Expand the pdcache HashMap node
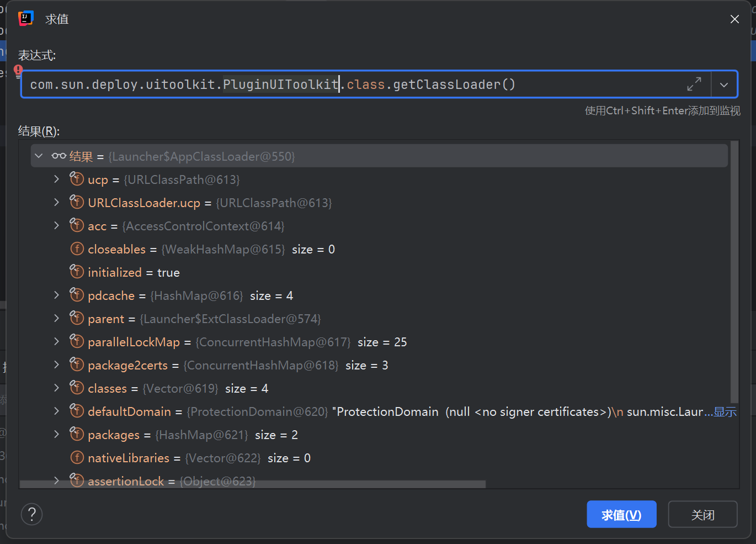The width and height of the screenshot is (756, 544). pyautogui.click(x=56, y=295)
